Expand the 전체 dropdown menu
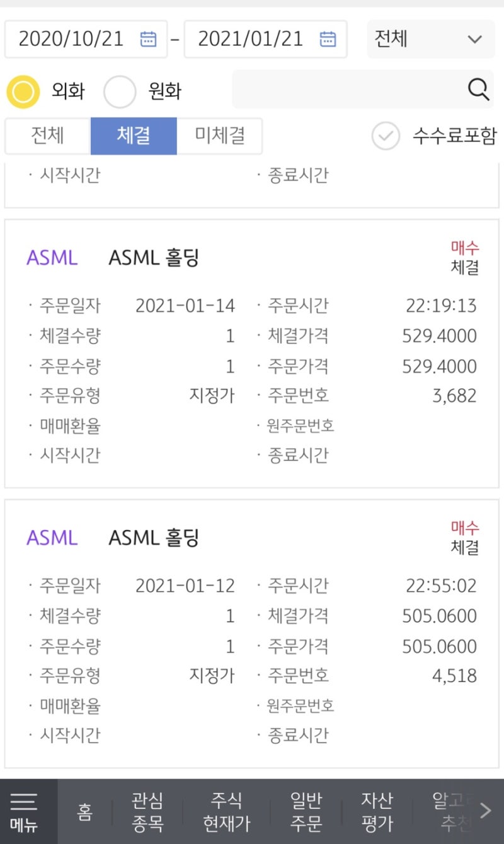Screen dimensions: 504x844 [430, 39]
